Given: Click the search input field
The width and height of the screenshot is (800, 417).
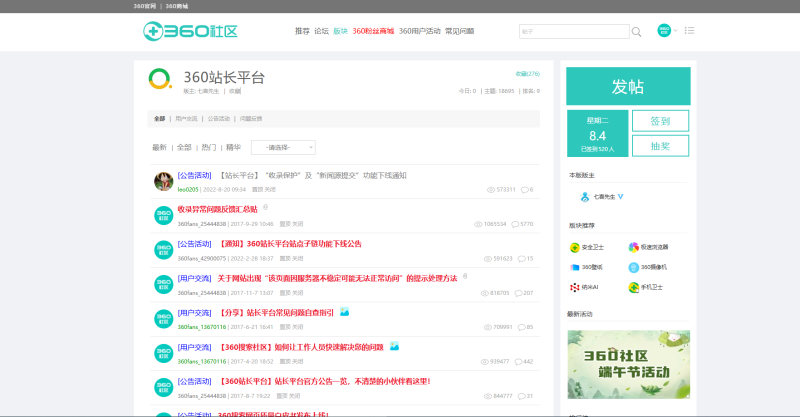Looking at the screenshot, I should [x=574, y=31].
